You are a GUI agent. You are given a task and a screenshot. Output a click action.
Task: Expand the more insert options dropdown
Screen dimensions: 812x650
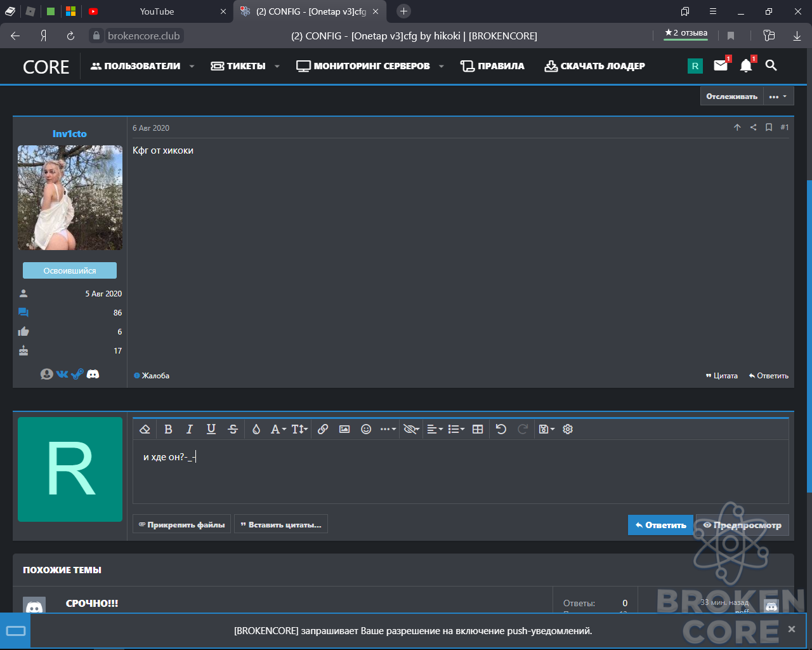[388, 429]
